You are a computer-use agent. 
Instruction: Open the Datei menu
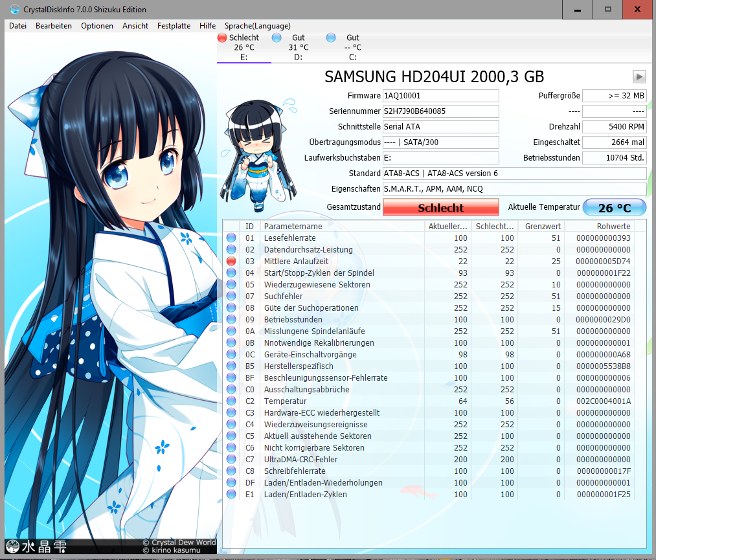click(x=17, y=26)
